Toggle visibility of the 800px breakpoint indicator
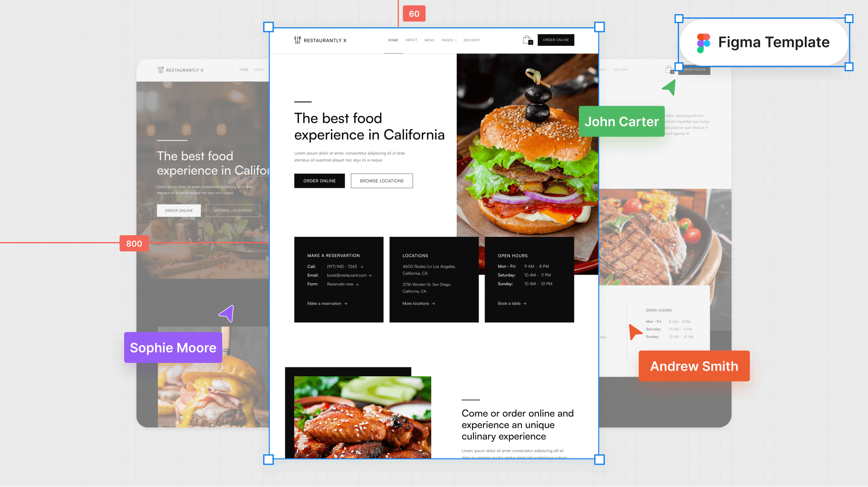 pyautogui.click(x=133, y=243)
